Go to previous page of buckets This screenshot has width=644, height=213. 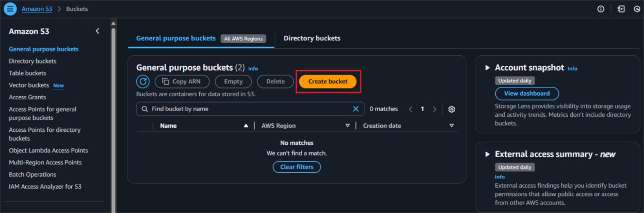coord(411,109)
